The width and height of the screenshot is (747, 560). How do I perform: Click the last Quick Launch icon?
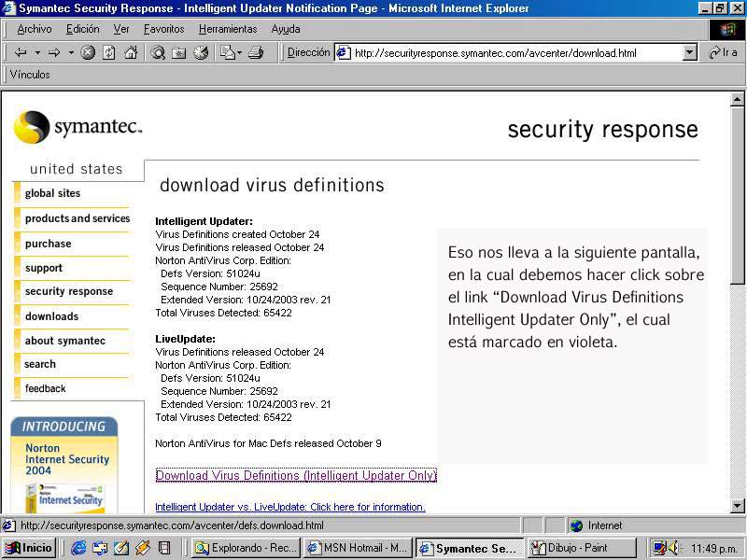pos(164,548)
